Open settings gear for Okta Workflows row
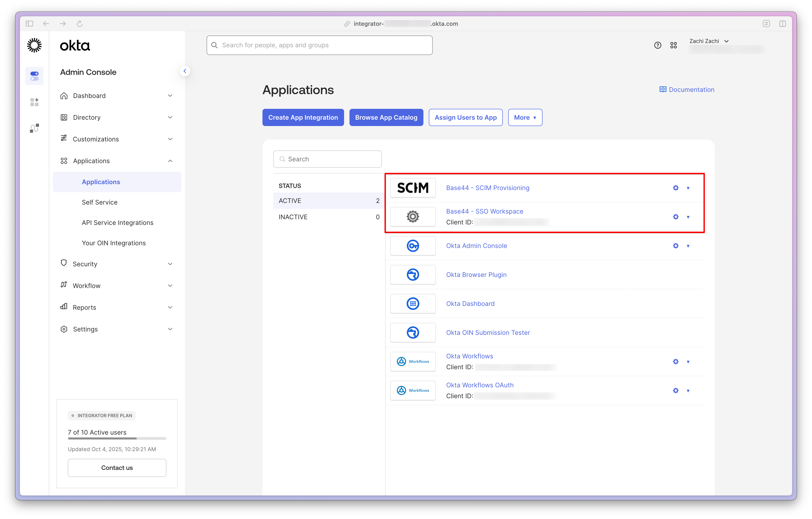Image resolution: width=812 pixels, height=519 pixels. pos(675,362)
